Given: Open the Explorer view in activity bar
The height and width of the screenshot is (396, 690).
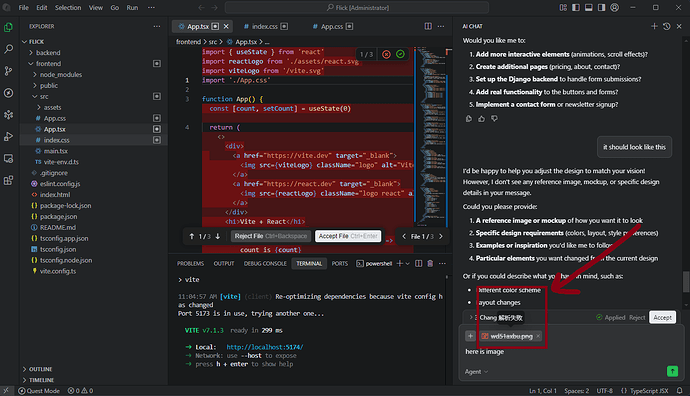Looking at the screenshot, I should [x=8, y=27].
